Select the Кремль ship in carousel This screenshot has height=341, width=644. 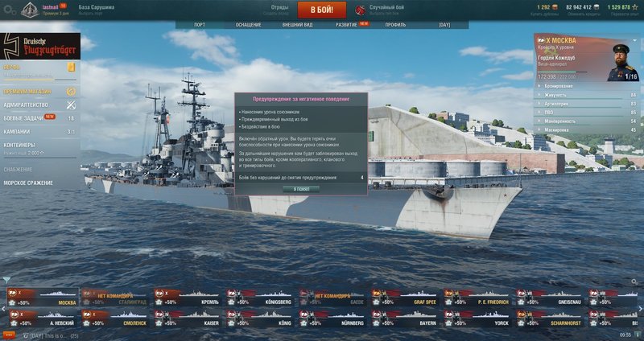pos(187,298)
